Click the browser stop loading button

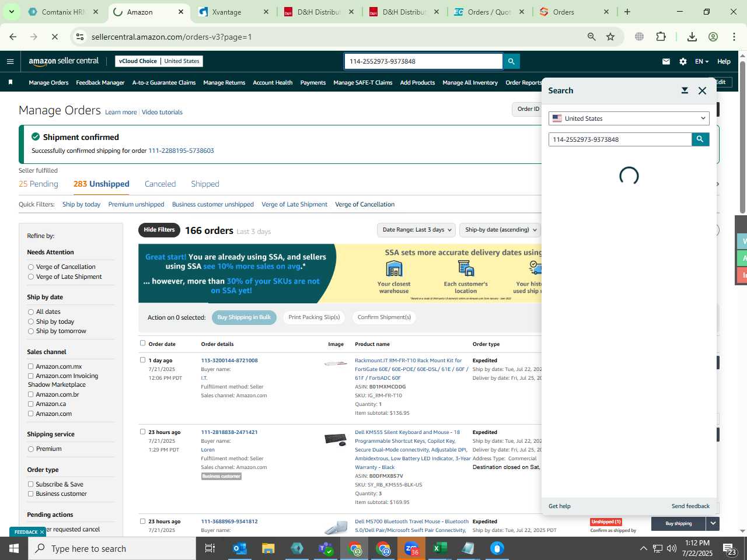(x=54, y=37)
